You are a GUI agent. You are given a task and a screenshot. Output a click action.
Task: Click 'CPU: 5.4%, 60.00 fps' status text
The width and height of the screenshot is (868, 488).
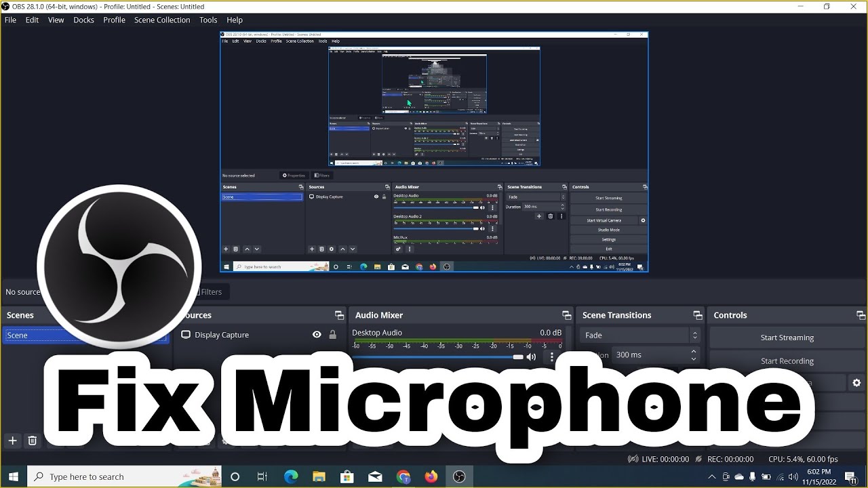803,459
